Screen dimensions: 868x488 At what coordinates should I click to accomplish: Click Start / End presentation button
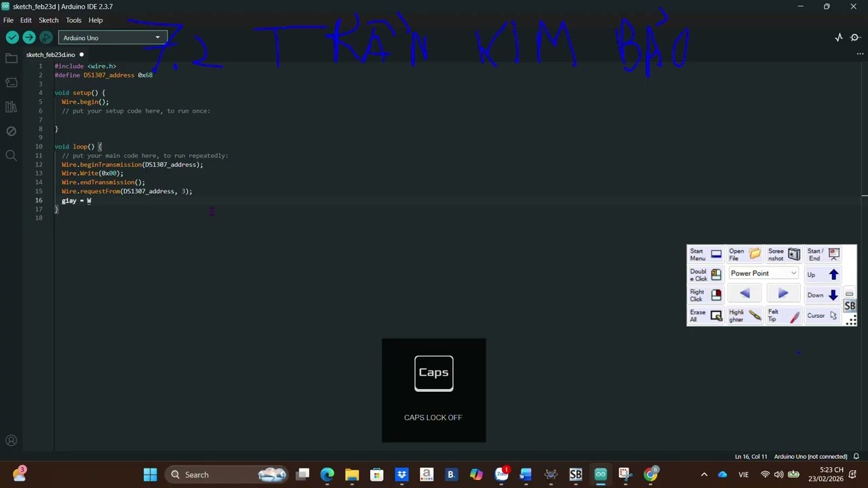823,254
